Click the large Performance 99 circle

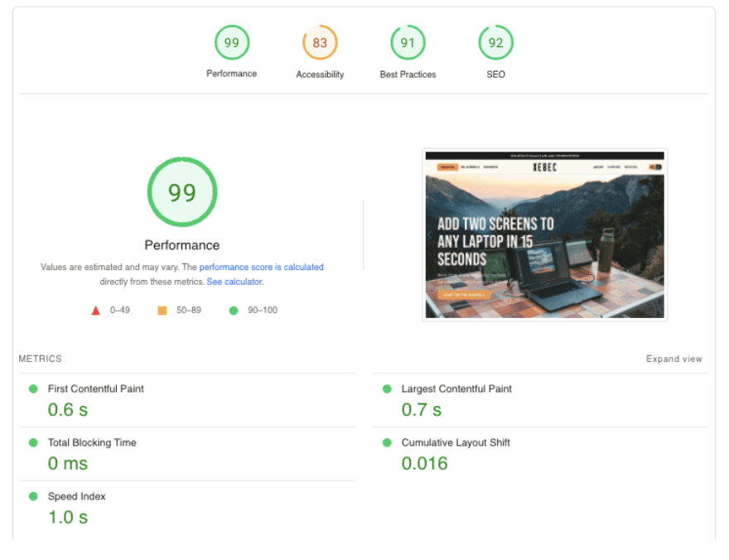[182, 192]
